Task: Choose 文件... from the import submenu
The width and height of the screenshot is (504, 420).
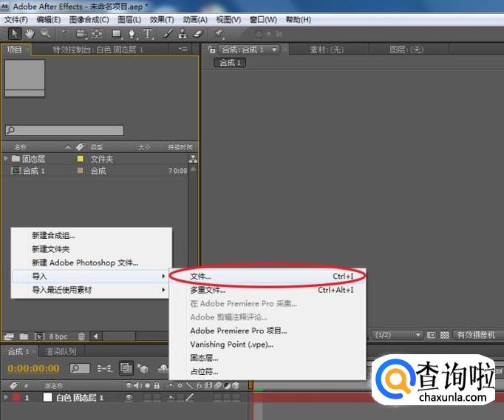Action: [x=200, y=277]
